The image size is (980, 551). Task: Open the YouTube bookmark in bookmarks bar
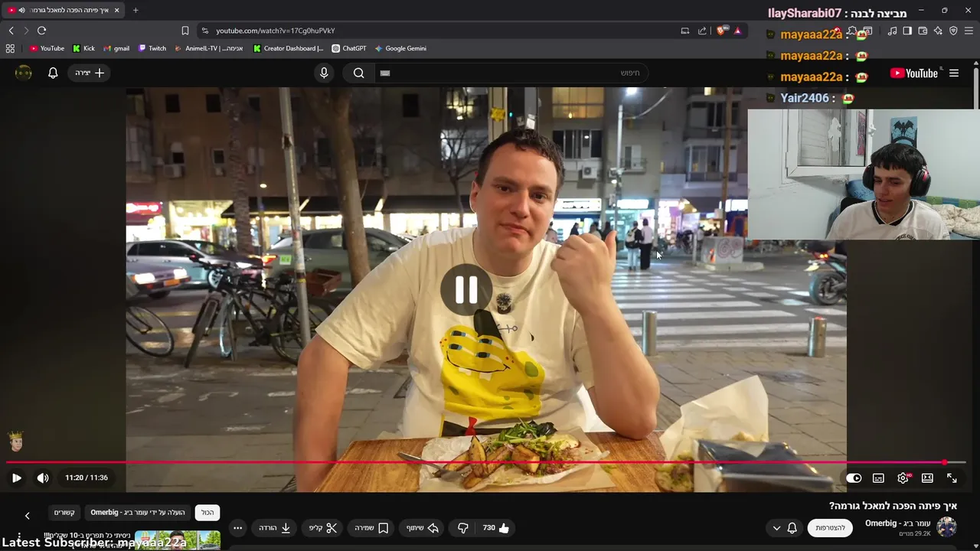(47, 48)
